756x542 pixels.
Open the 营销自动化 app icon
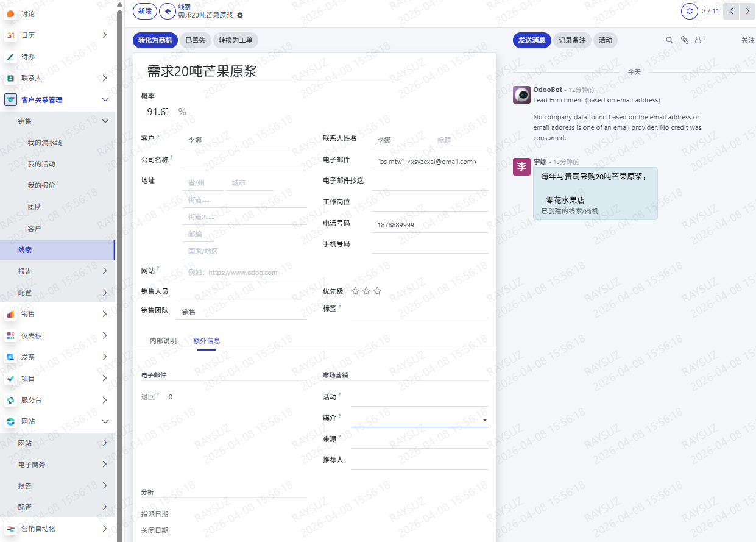(10, 529)
